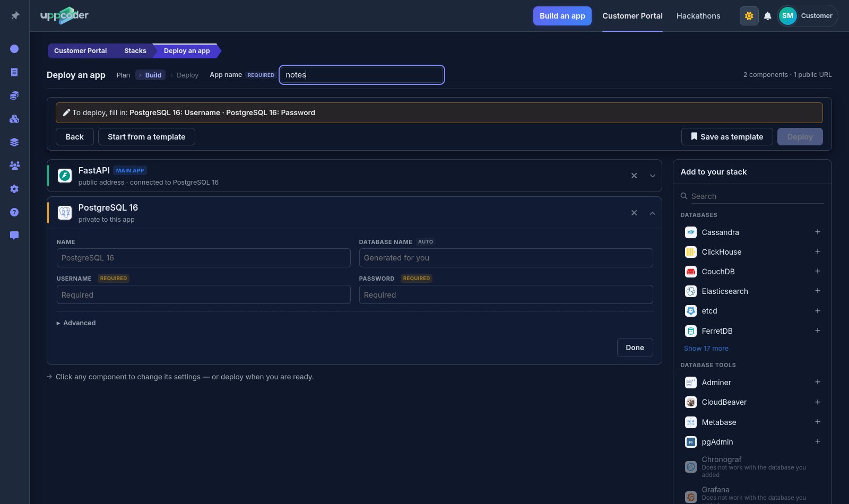Expand the Advanced settings section
Image resolution: width=849 pixels, height=504 pixels.
(76, 323)
